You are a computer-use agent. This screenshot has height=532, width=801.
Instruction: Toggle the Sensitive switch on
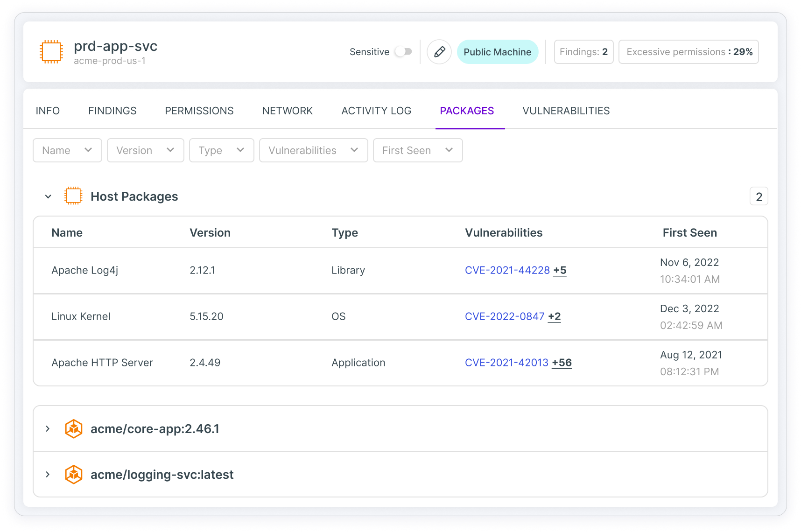pos(404,52)
